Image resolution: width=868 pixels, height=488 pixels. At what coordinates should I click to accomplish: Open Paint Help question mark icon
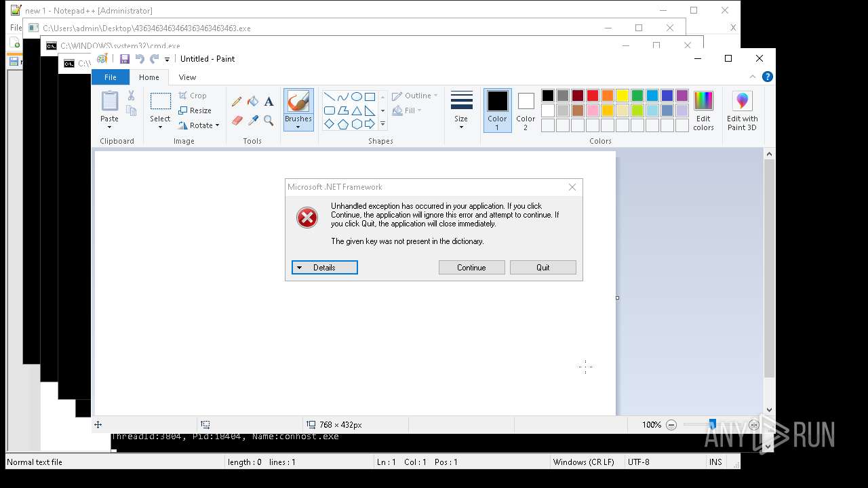(767, 77)
